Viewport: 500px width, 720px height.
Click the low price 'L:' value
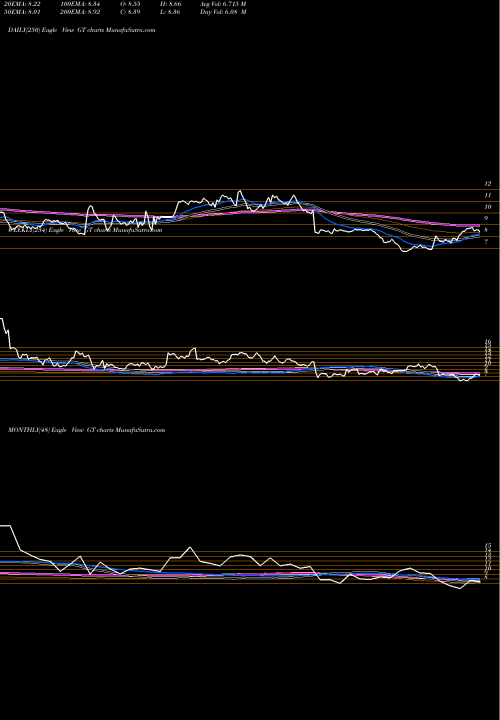(170, 12)
